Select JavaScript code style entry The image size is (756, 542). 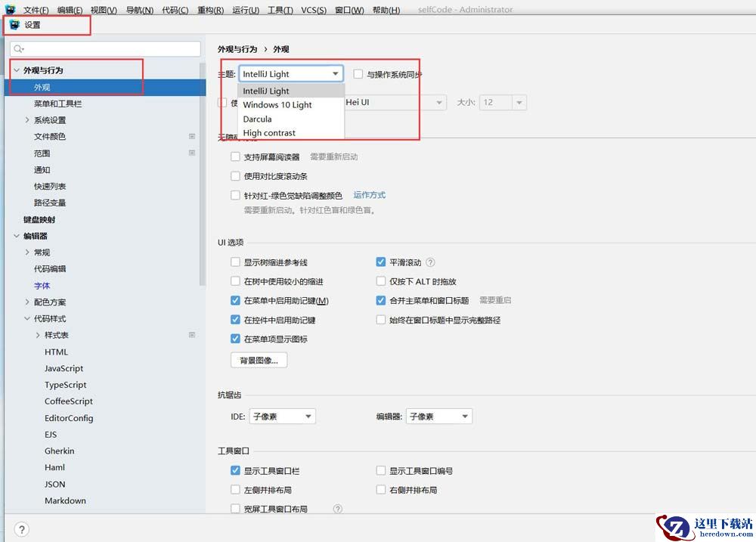point(64,368)
